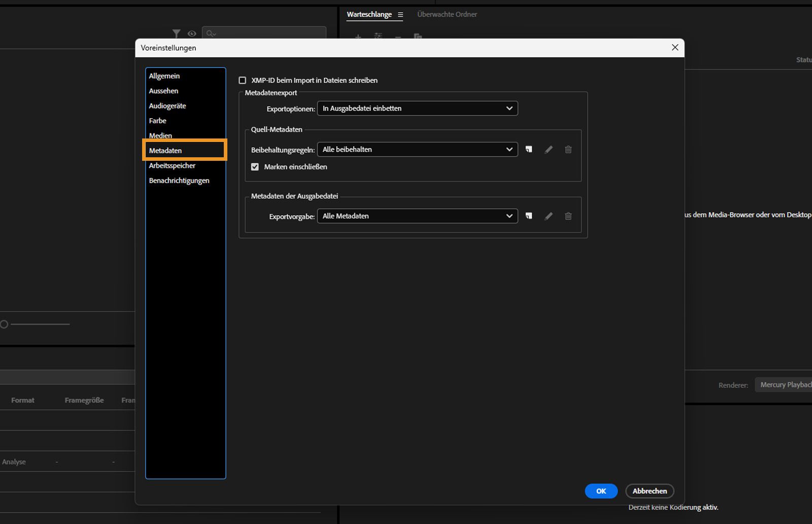Create a new Exportvorgabe template
The width and height of the screenshot is (812, 524).
(x=529, y=216)
